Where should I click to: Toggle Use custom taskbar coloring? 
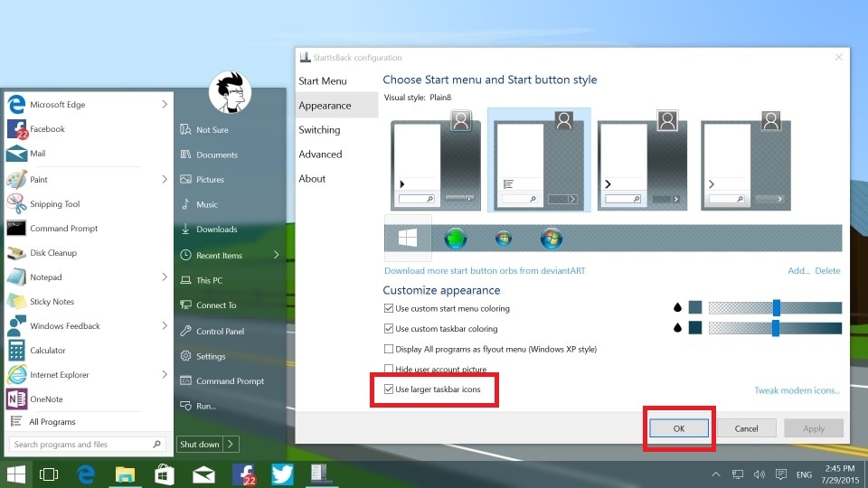(x=389, y=328)
